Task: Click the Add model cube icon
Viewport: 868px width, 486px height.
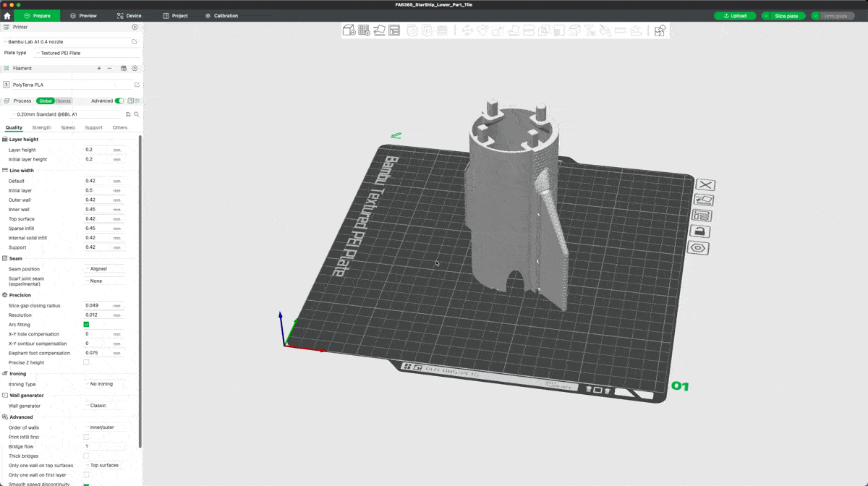Action: pos(349,30)
